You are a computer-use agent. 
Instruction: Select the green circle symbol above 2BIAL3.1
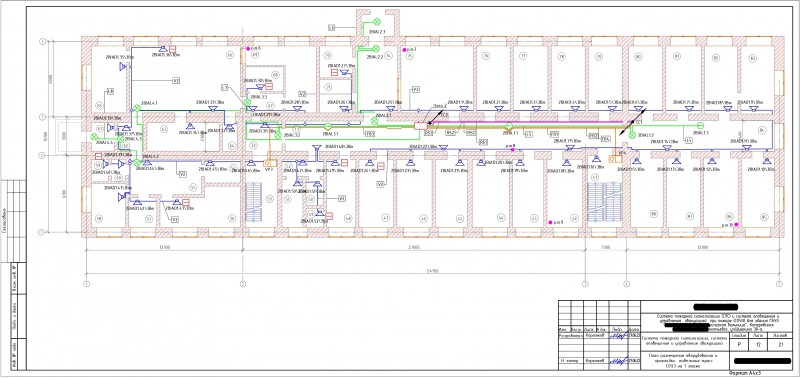click(328, 126)
